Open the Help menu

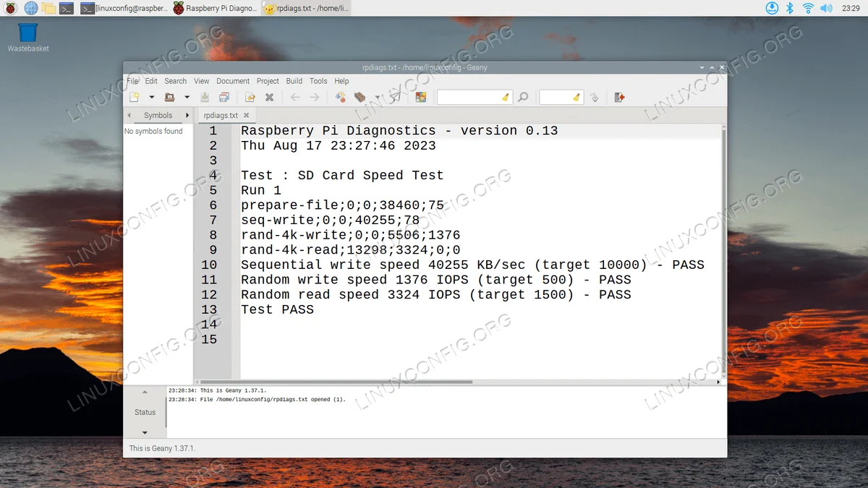pos(342,81)
